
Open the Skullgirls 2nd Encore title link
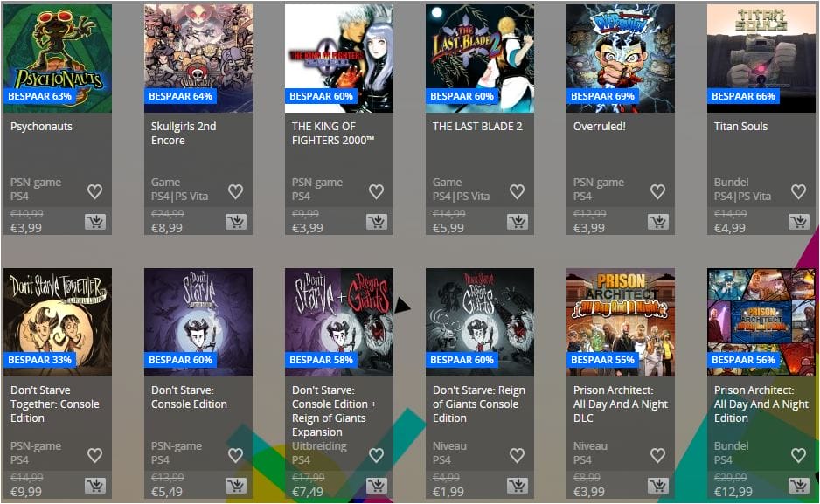point(184,133)
